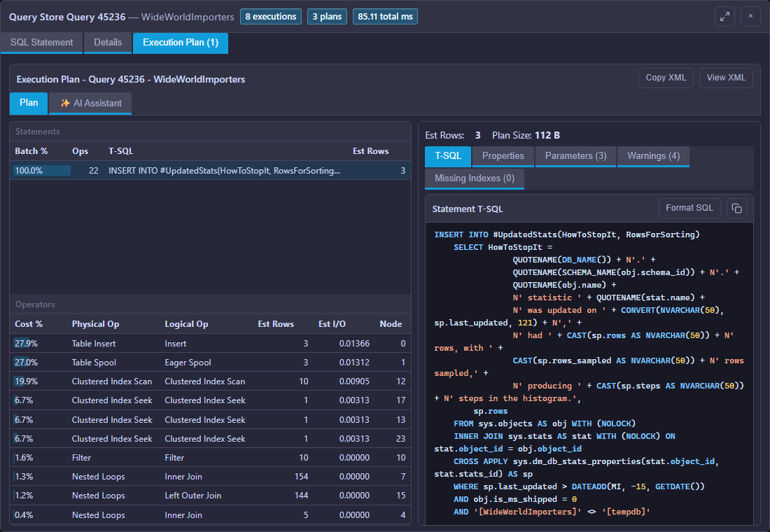Sort operators by Logical Op header
This screenshot has height=532, width=770.
(186, 324)
